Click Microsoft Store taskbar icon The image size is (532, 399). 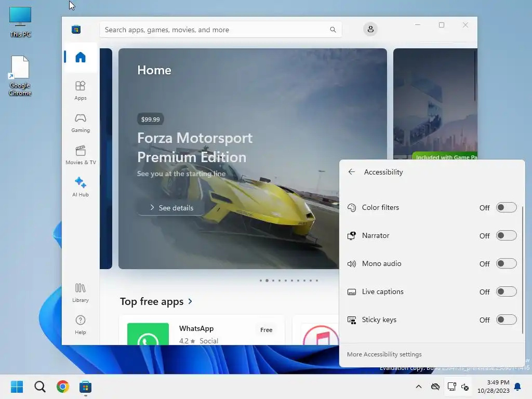click(86, 387)
